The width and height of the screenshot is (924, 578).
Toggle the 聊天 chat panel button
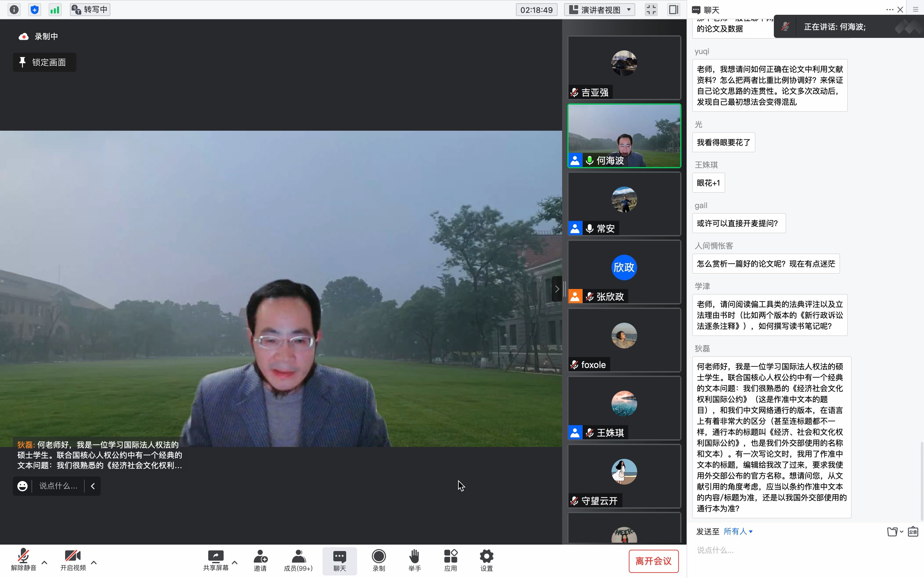click(x=339, y=561)
